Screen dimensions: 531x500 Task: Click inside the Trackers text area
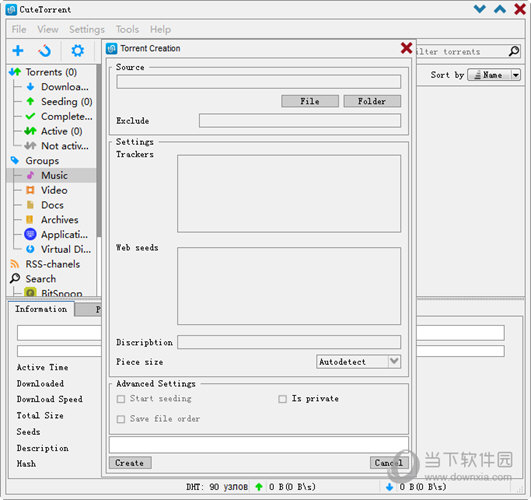[289, 194]
